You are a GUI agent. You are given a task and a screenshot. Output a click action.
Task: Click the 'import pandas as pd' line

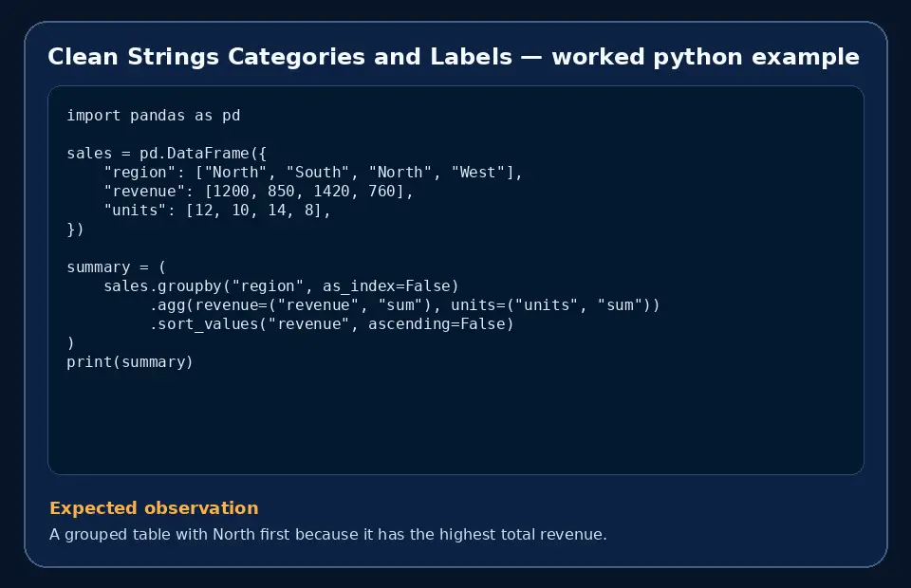point(154,116)
